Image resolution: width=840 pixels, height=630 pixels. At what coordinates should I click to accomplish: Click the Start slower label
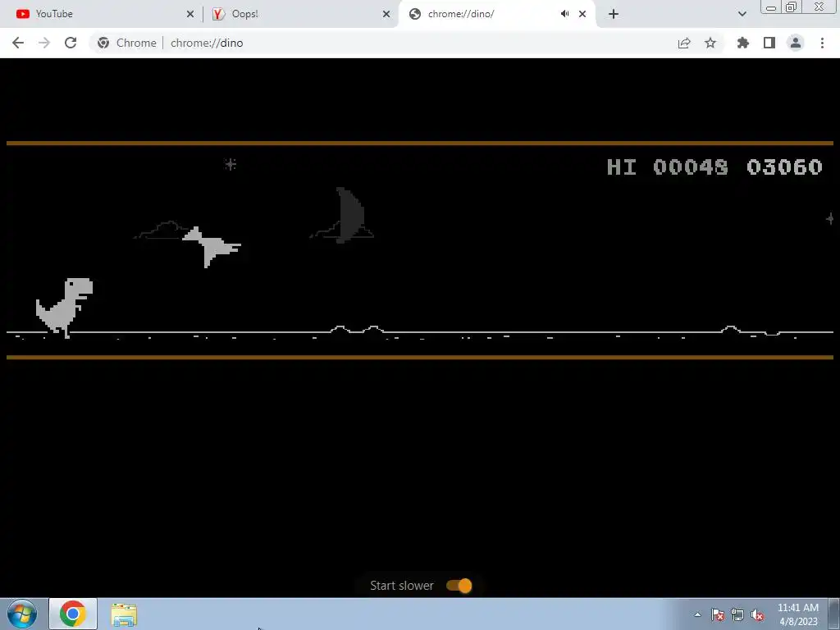[x=402, y=586]
